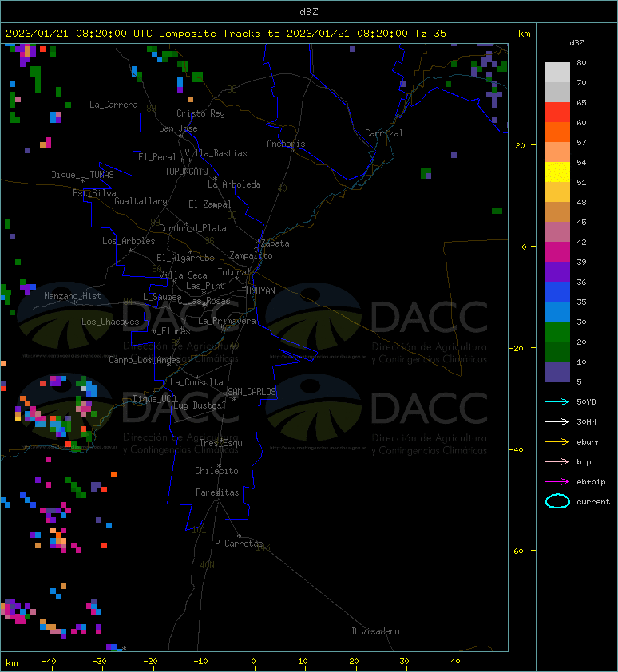Click the 'current' legend label

593,502
